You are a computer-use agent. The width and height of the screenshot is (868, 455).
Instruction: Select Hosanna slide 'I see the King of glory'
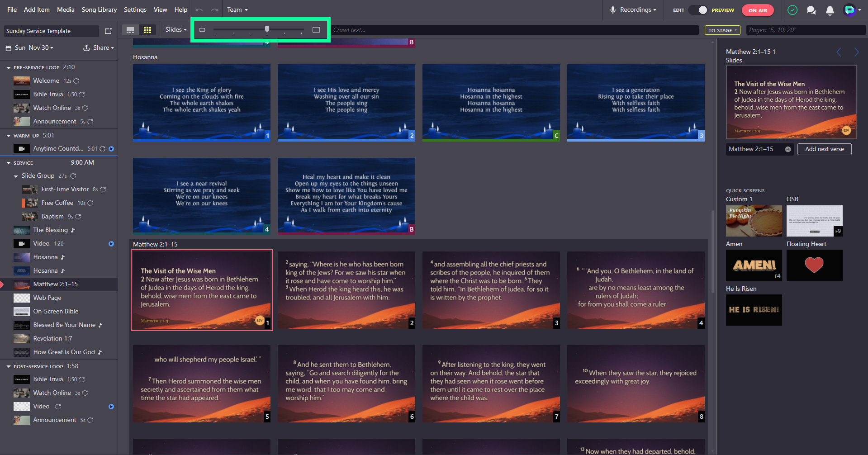(x=201, y=103)
